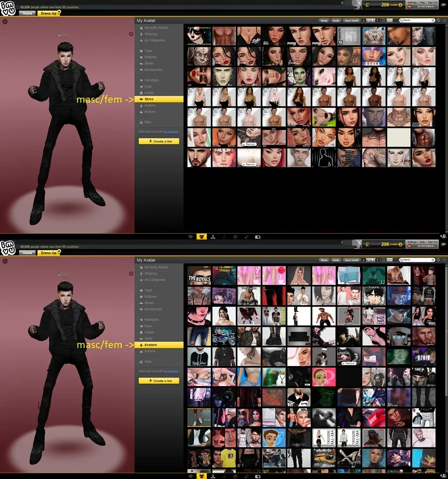Click the refresh icon beside the Skins window search
Screen dimensions: 448x479
pyautogui.click(x=438, y=20)
